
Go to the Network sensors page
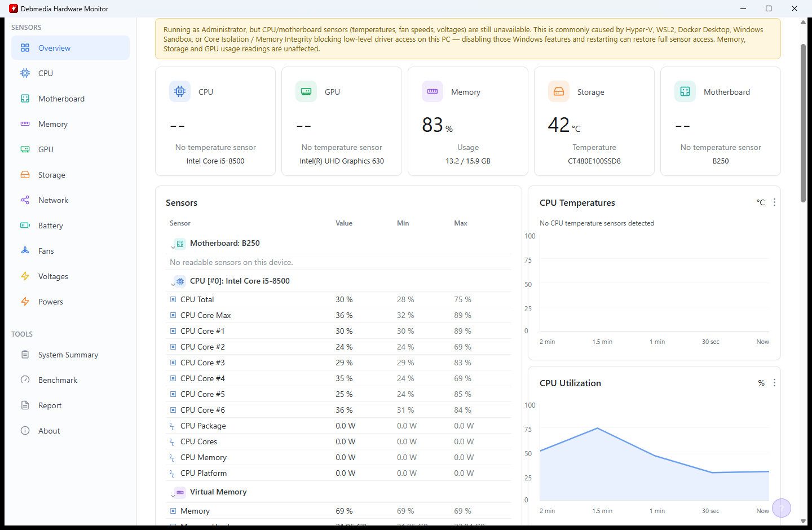pos(70,200)
